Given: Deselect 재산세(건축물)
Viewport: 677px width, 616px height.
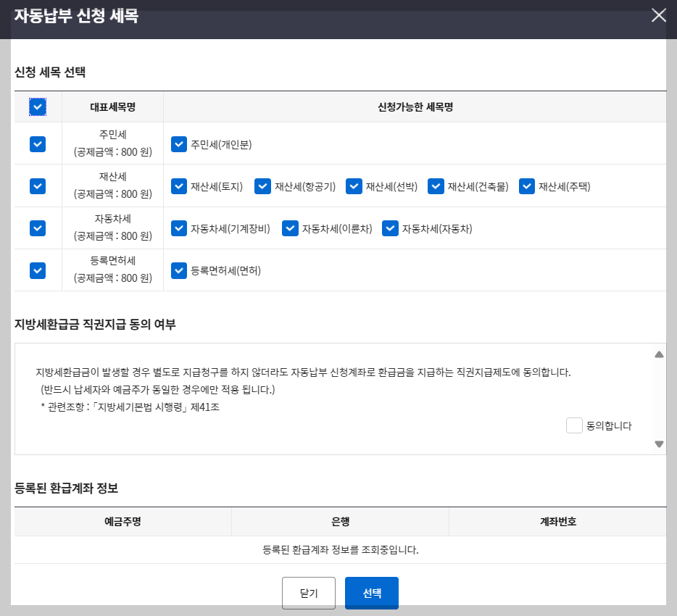Looking at the screenshot, I should [436, 186].
